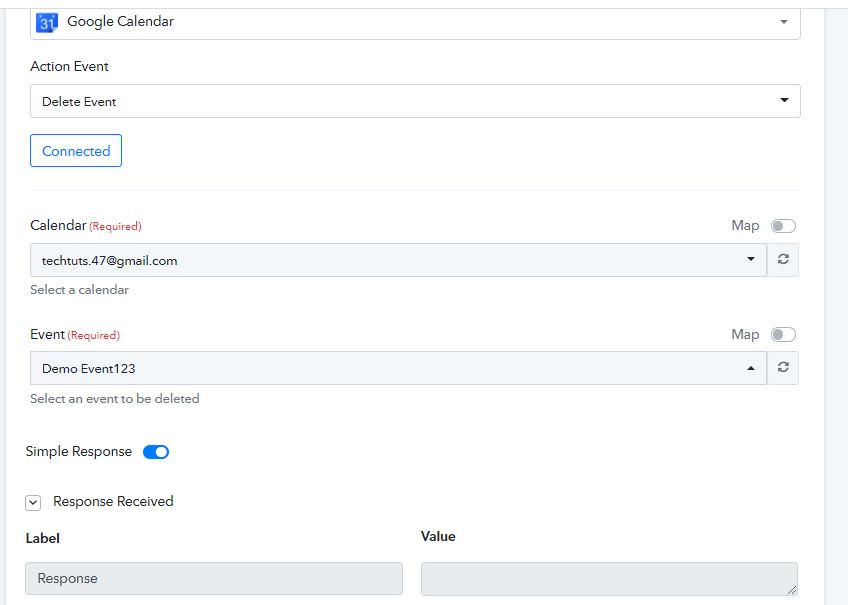Screen dimensions: 848x605
Task: Collapse the Response Received section
Action: coord(33,503)
